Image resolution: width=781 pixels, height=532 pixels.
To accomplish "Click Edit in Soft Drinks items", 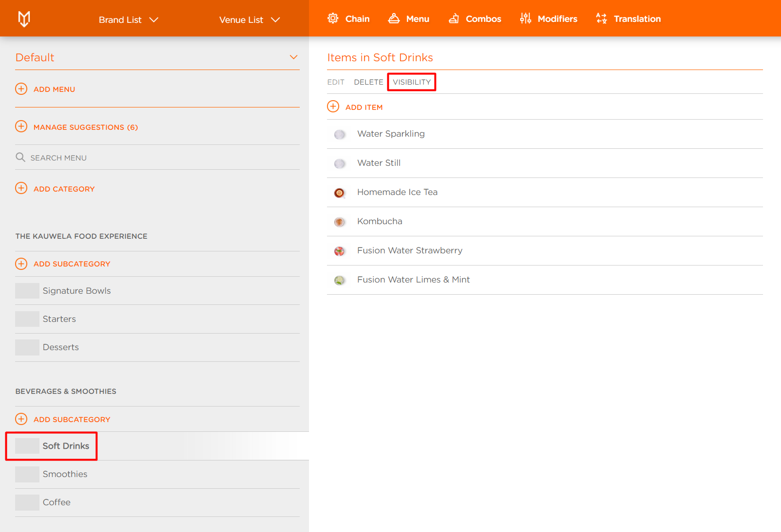I will (x=336, y=82).
